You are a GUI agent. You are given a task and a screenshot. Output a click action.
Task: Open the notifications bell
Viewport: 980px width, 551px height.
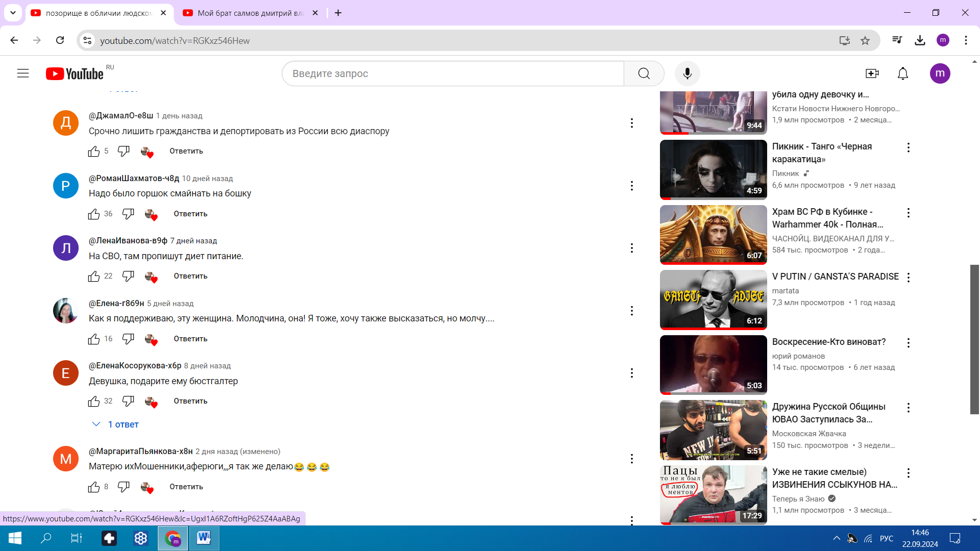click(903, 73)
